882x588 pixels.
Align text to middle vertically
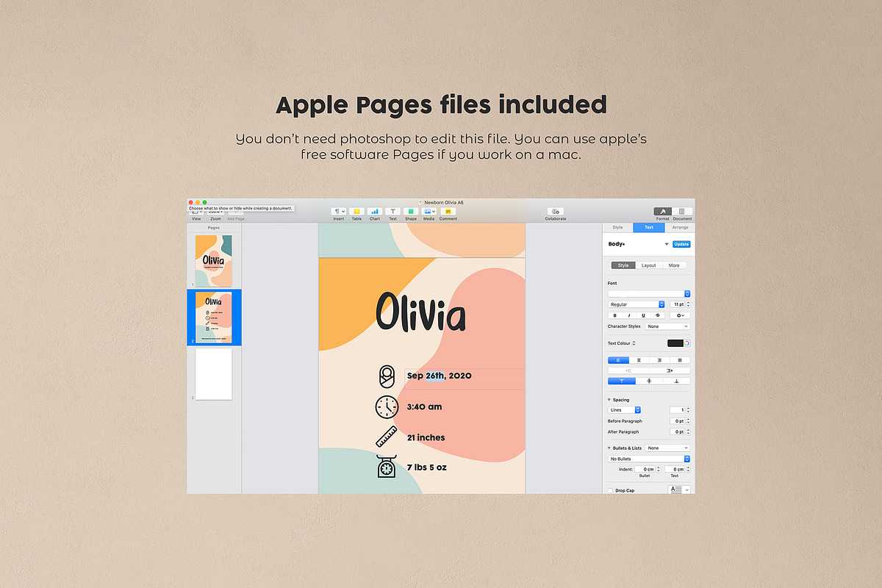649,381
